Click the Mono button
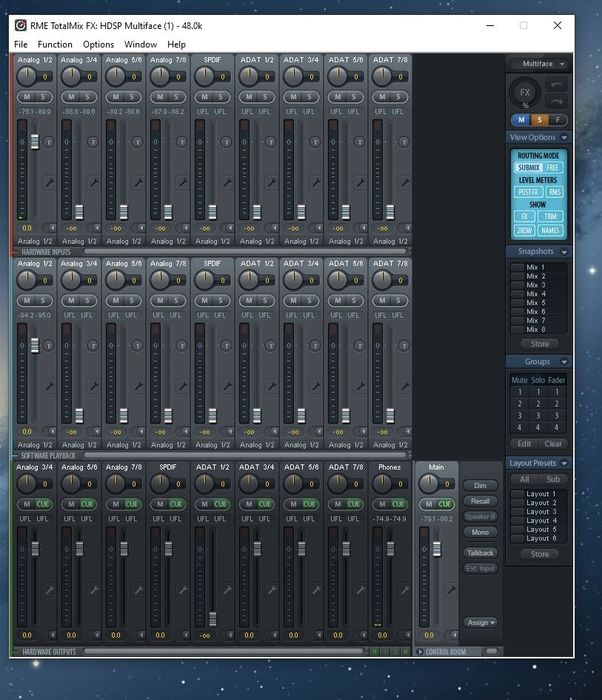This screenshot has height=700, width=602. [x=480, y=532]
